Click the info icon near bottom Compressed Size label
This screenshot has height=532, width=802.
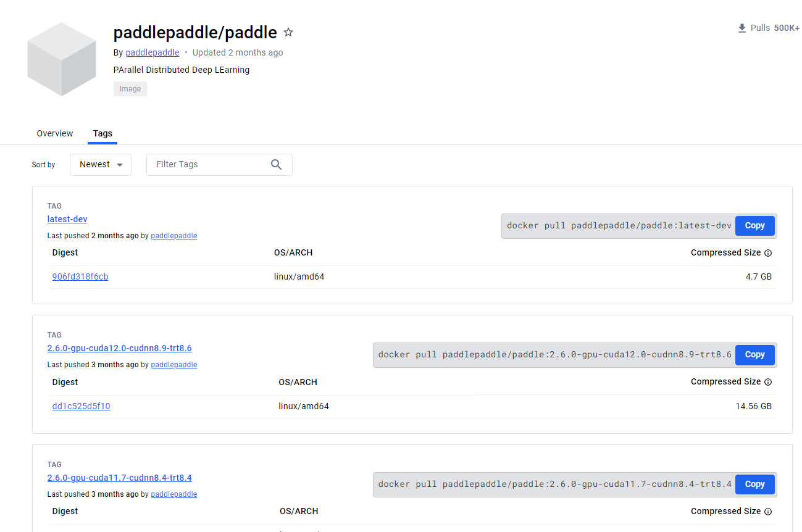(767, 511)
